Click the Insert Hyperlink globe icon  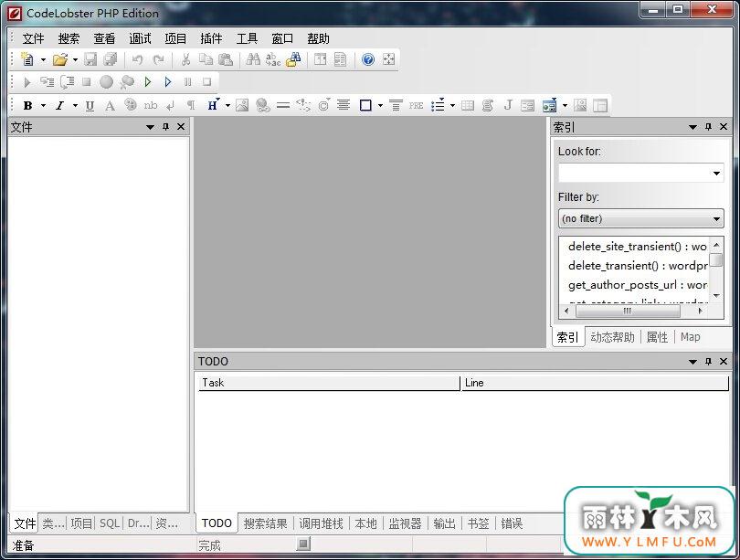[x=263, y=106]
